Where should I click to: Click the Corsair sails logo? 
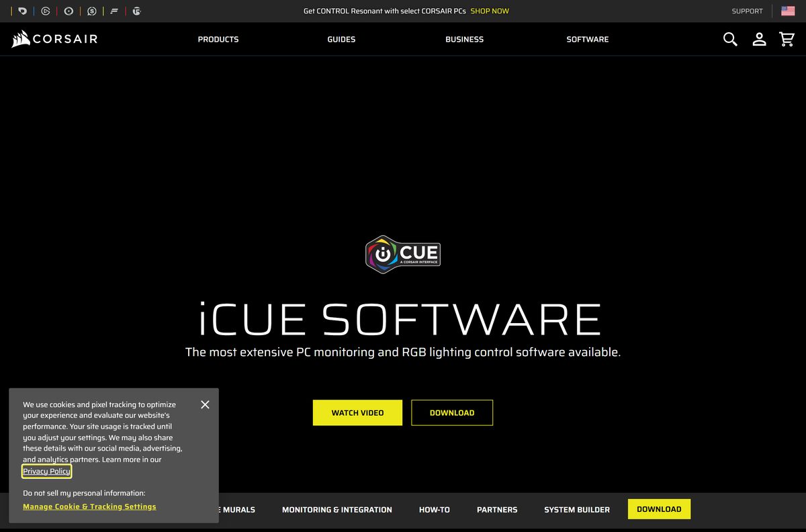point(54,39)
